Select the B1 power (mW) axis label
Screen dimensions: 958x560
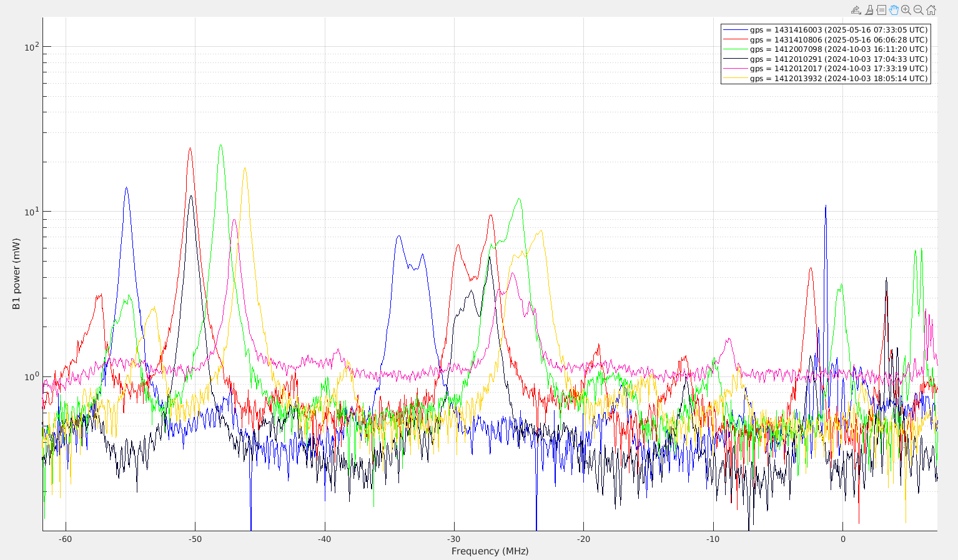16,274
